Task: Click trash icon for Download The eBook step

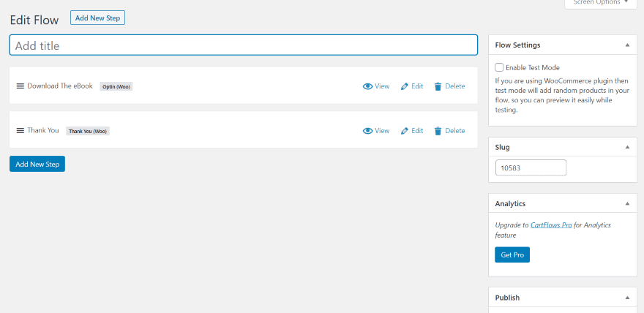Action: (438, 86)
